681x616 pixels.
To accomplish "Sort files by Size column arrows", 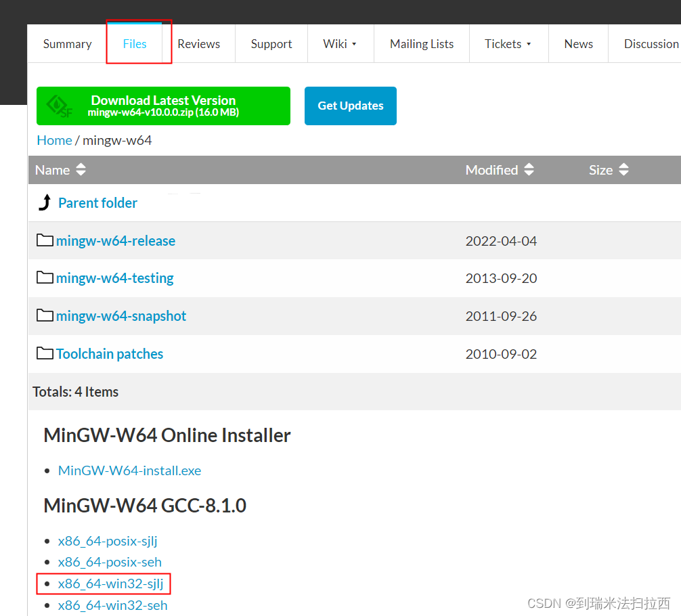I will (623, 169).
